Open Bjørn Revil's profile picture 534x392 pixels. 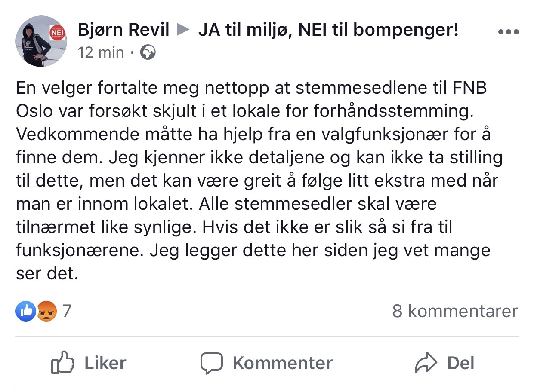(x=38, y=42)
